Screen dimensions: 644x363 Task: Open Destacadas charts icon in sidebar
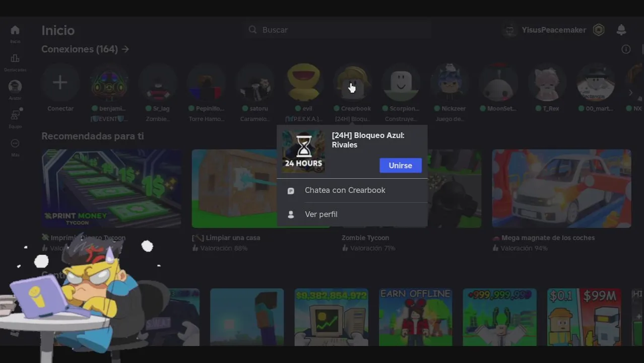pos(15,58)
